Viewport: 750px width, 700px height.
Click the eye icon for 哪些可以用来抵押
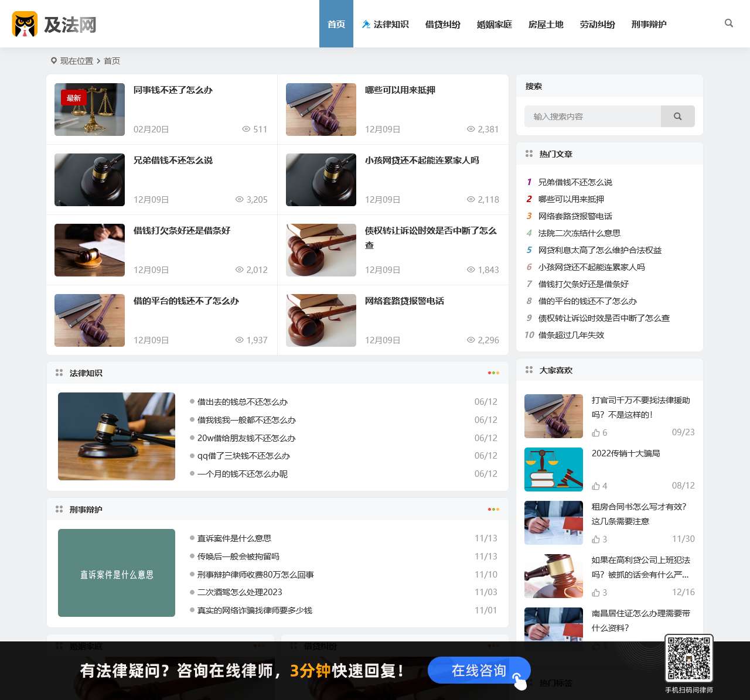point(471,129)
